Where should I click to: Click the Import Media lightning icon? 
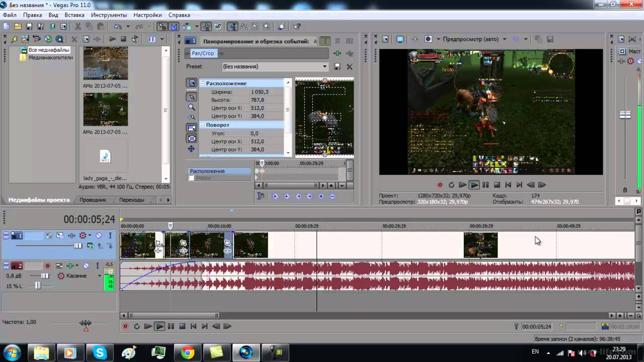[15, 39]
